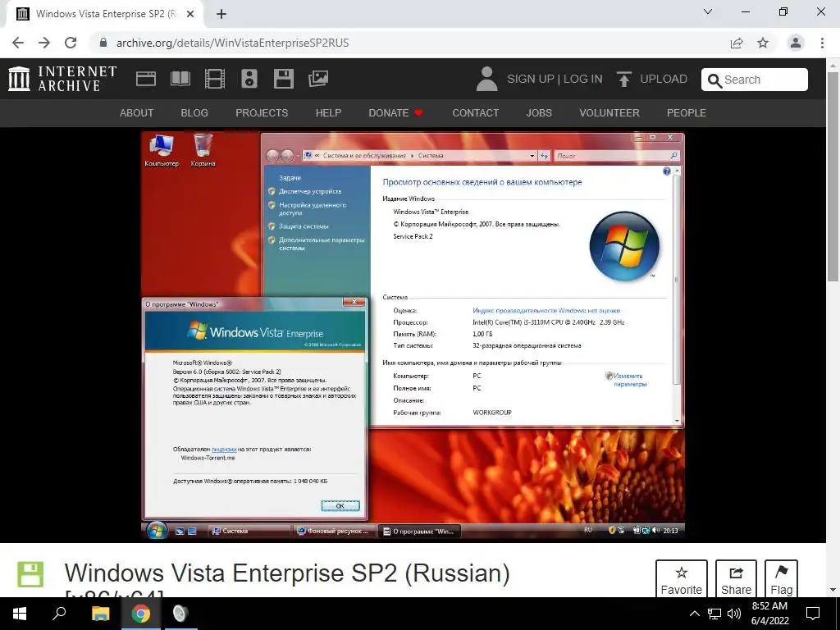Viewport: 840px width, 630px height.
Task: Go to ABOUT page
Action: (x=137, y=113)
